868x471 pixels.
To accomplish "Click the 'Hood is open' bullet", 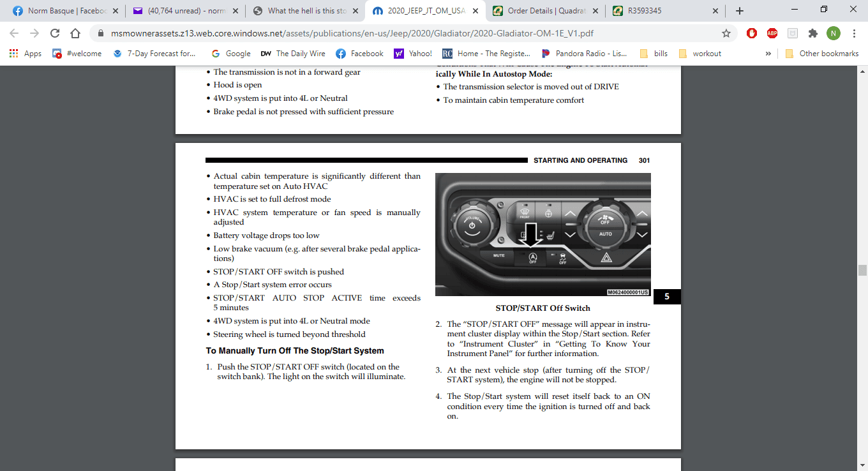I will click(237, 85).
